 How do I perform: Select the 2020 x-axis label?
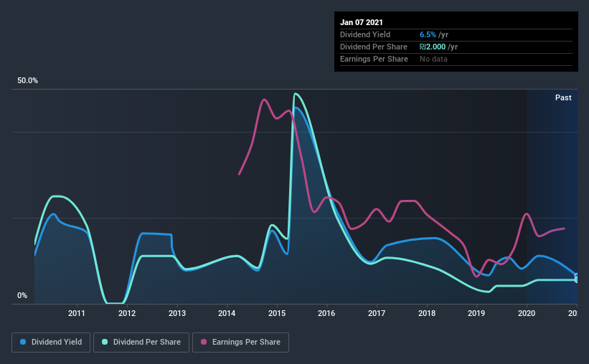(x=527, y=313)
